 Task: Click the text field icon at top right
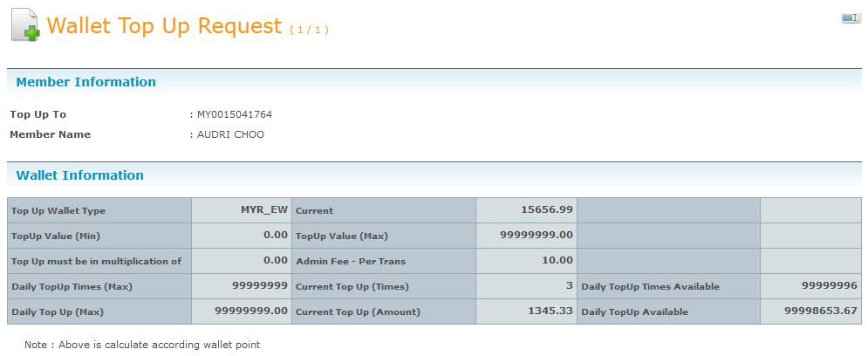tap(850, 18)
